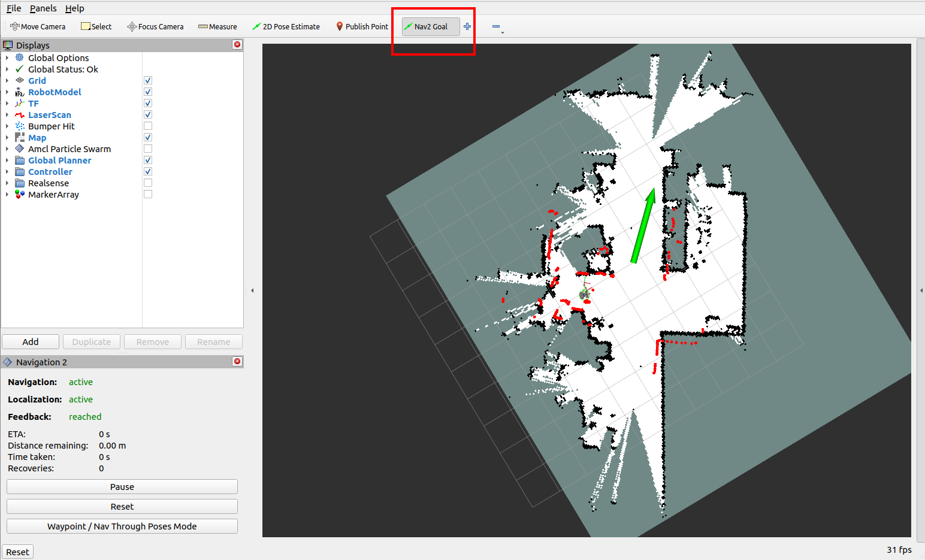This screenshot has height=560, width=925.
Task: Switch to Waypoint / Nav Through Poses Mode
Action: [x=122, y=526]
